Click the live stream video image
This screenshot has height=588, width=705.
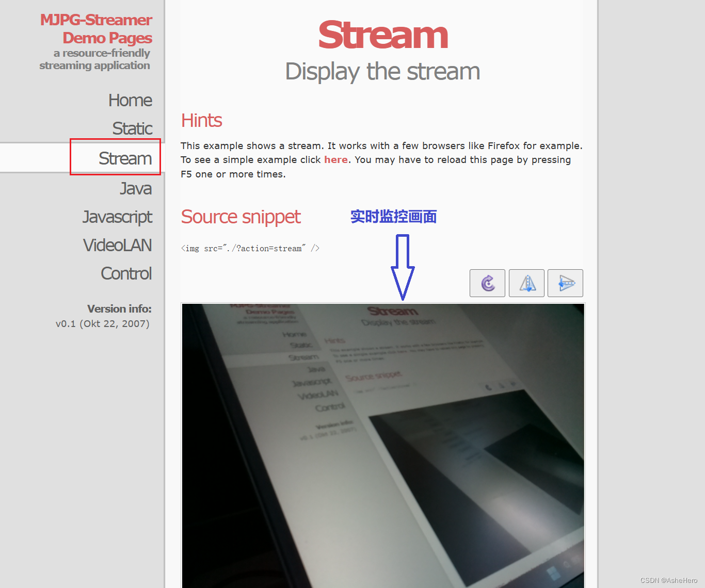tap(383, 446)
